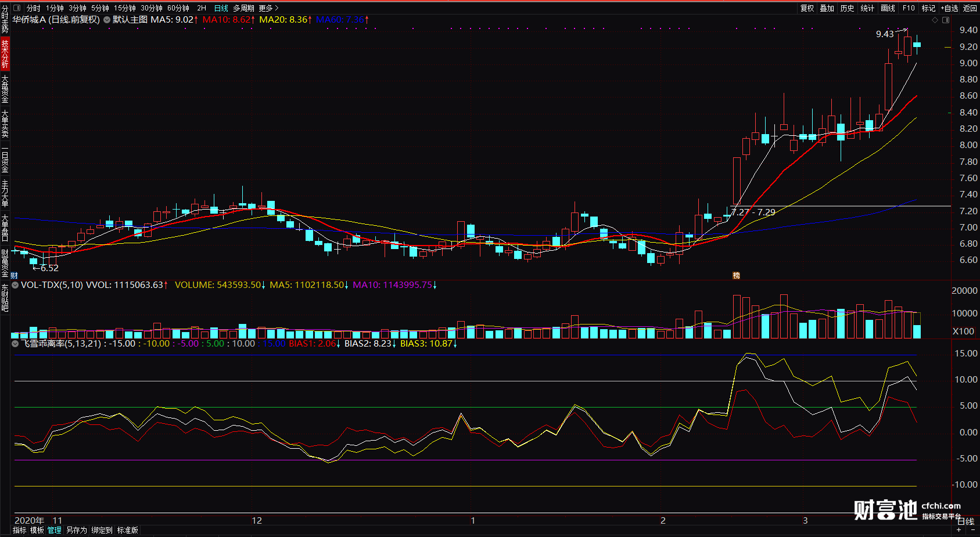Click the 榜 marker icon on chart
The image size is (980, 537).
point(736,275)
